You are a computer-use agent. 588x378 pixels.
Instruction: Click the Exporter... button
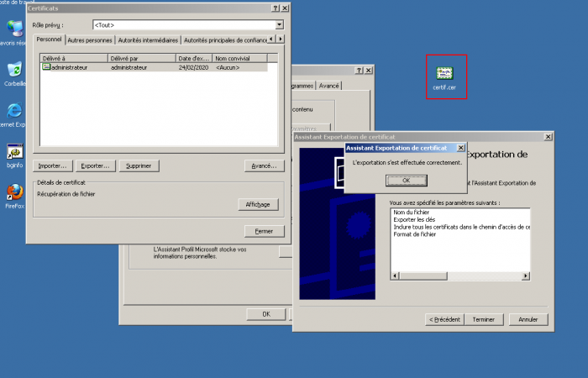tap(96, 165)
